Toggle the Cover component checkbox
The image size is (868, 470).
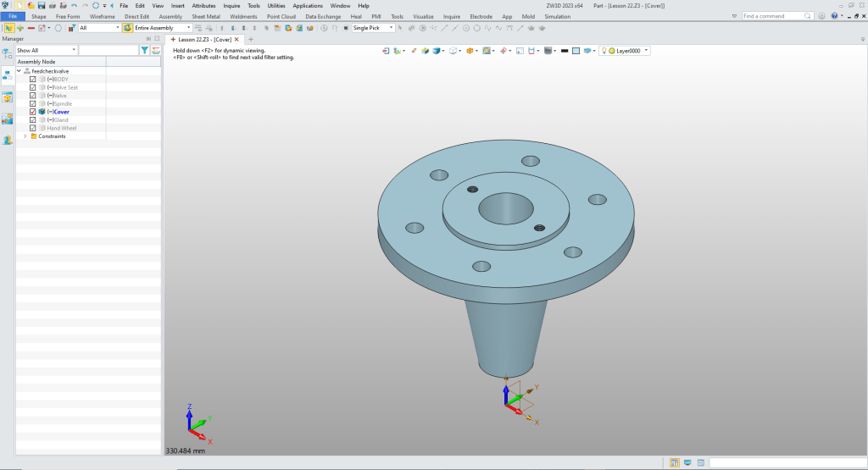pos(32,112)
